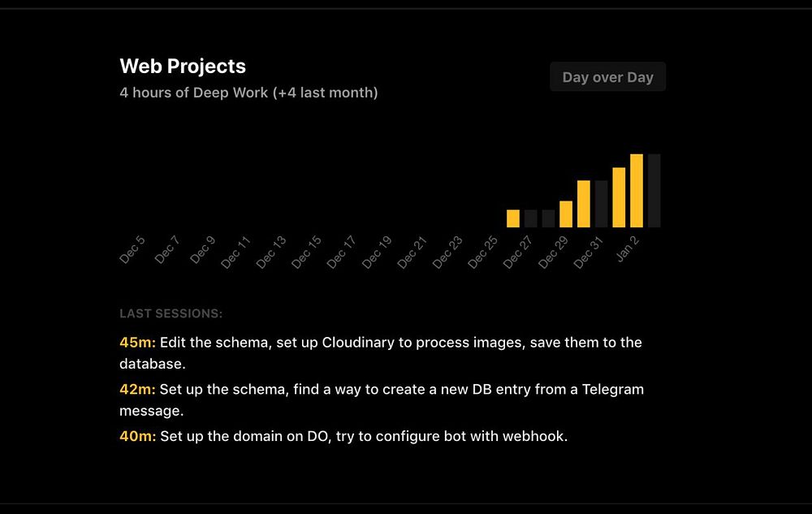812x514 pixels.
Task: Select the yellow bar for Jan 1
Action: pyautogui.click(x=619, y=197)
